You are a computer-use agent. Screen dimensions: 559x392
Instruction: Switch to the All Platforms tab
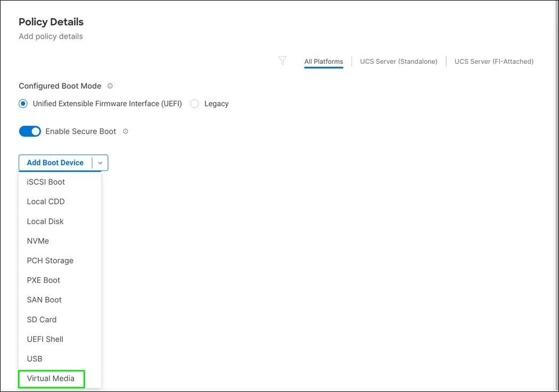323,61
